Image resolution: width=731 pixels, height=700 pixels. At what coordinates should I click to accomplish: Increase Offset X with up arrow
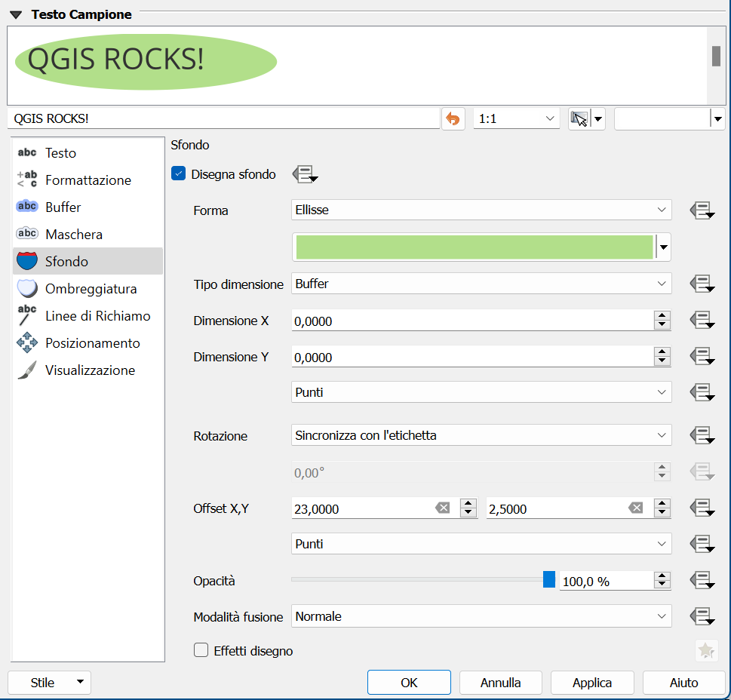point(468,503)
